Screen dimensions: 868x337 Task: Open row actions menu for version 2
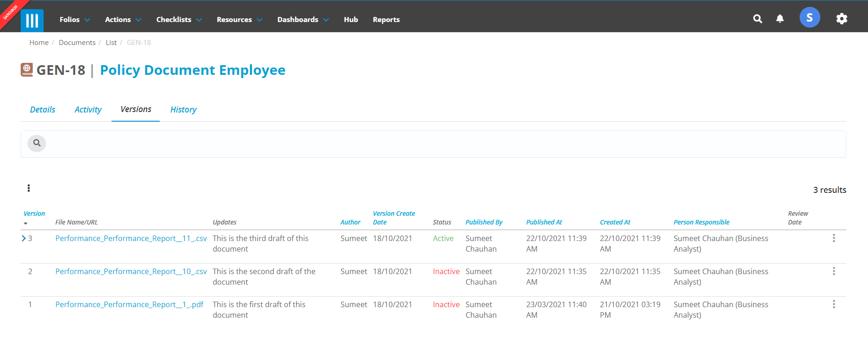(x=834, y=271)
